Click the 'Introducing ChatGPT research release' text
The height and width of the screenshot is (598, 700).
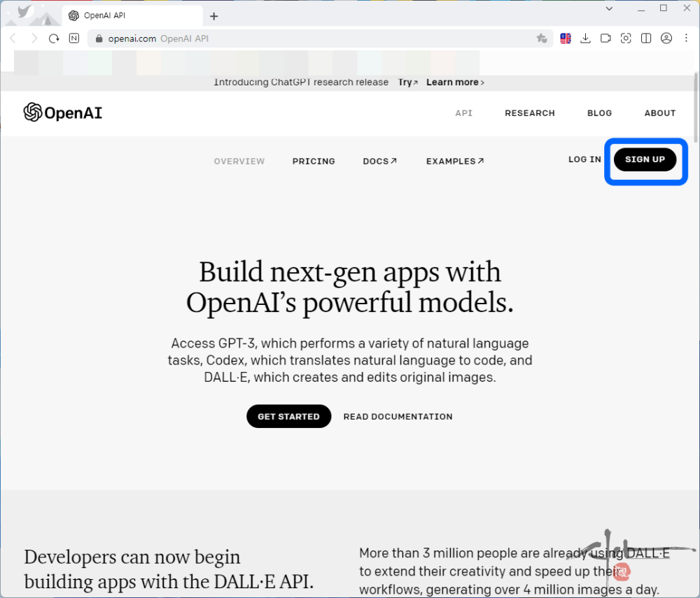pyautogui.click(x=301, y=82)
